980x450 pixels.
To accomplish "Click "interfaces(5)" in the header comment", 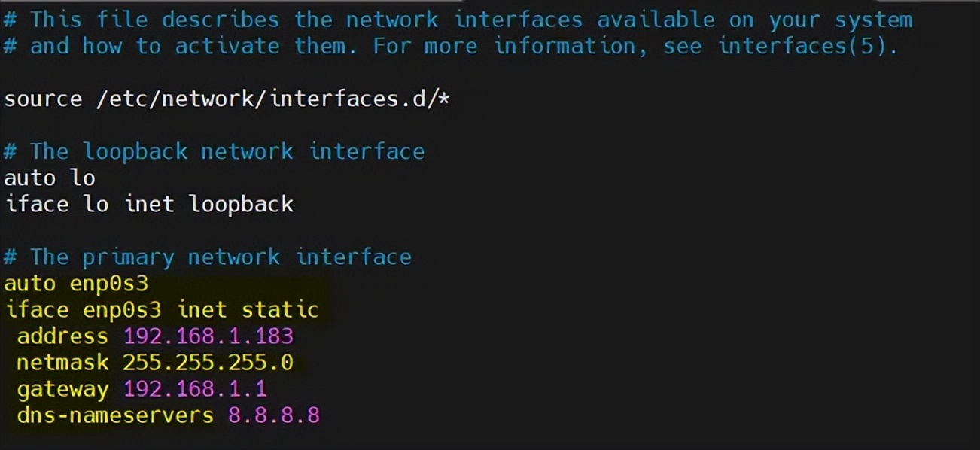I will tap(808, 46).
